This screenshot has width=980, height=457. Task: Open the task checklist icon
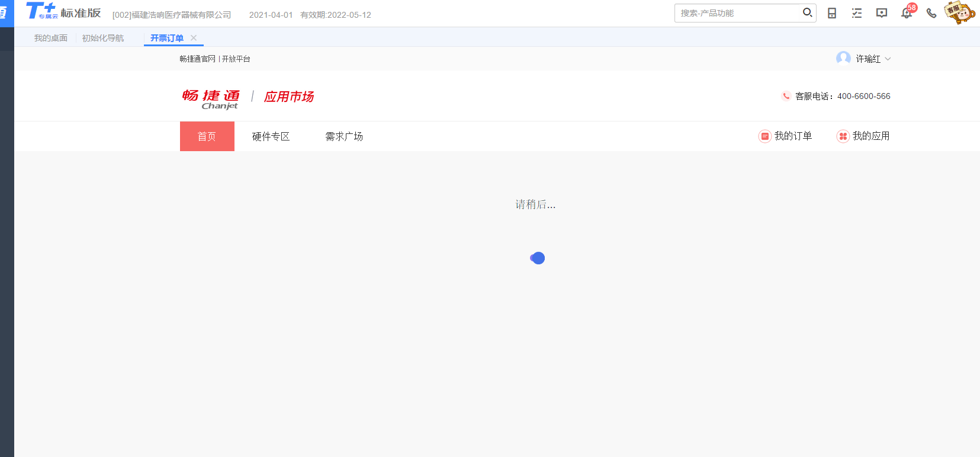click(857, 13)
